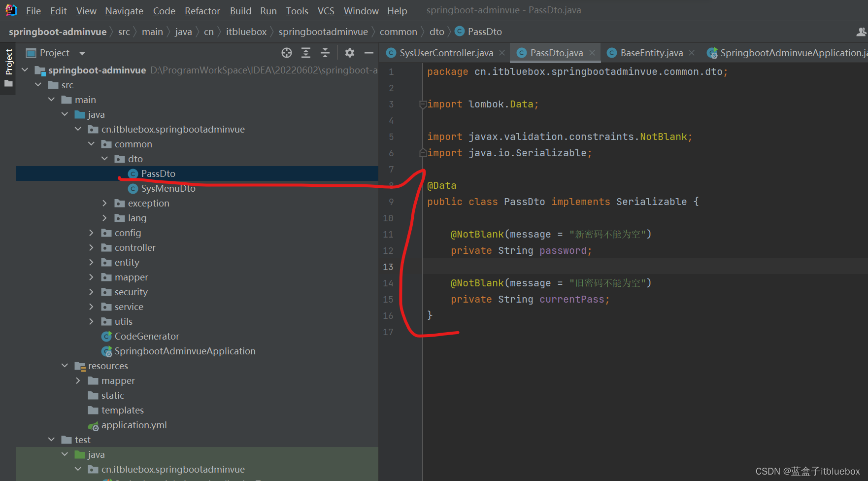Click the templates folder icon
Screen dimensions: 868x481
pyautogui.click(x=93, y=410)
